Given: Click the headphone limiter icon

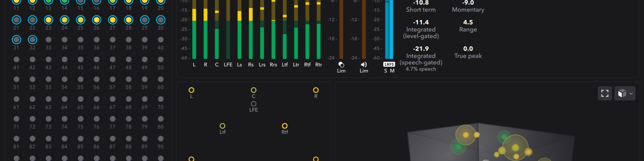Looking at the screenshot, I should [x=341, y=65].
